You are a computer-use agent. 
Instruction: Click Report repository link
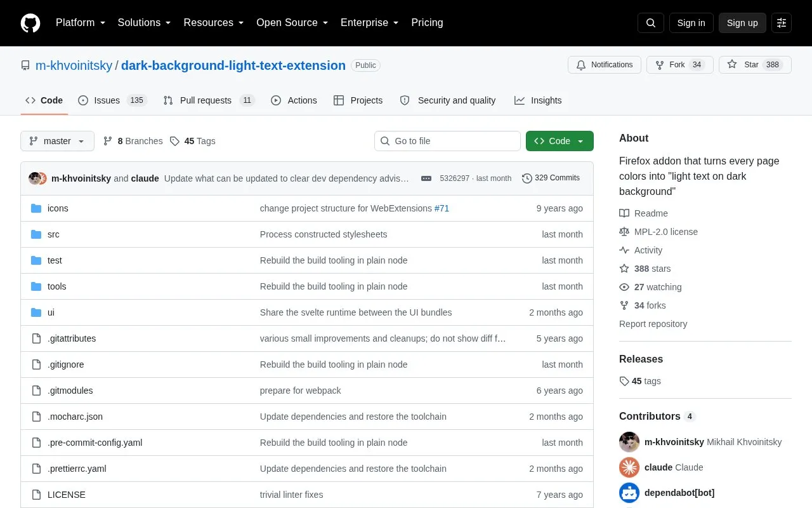(x=653, y=324)
